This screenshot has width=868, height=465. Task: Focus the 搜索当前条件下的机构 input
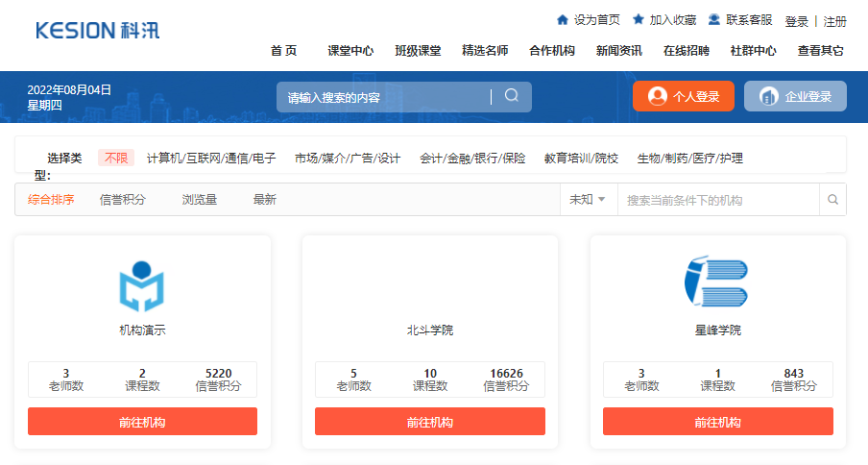pos(718,200)
